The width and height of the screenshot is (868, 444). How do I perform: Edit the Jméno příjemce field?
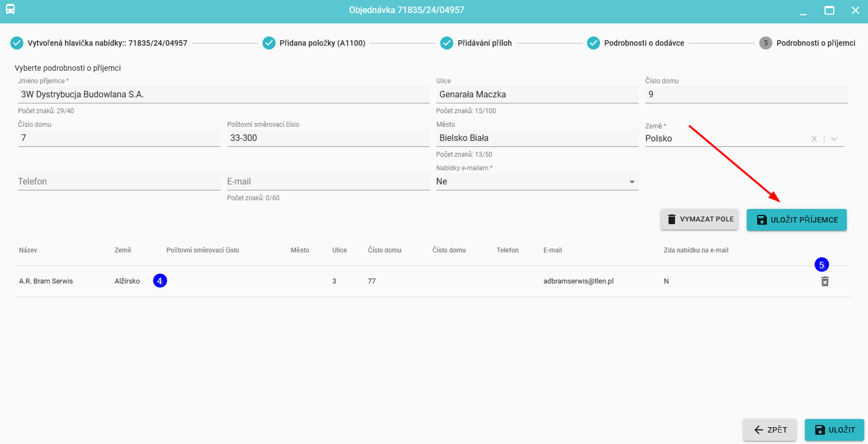(x=223, y=95)
